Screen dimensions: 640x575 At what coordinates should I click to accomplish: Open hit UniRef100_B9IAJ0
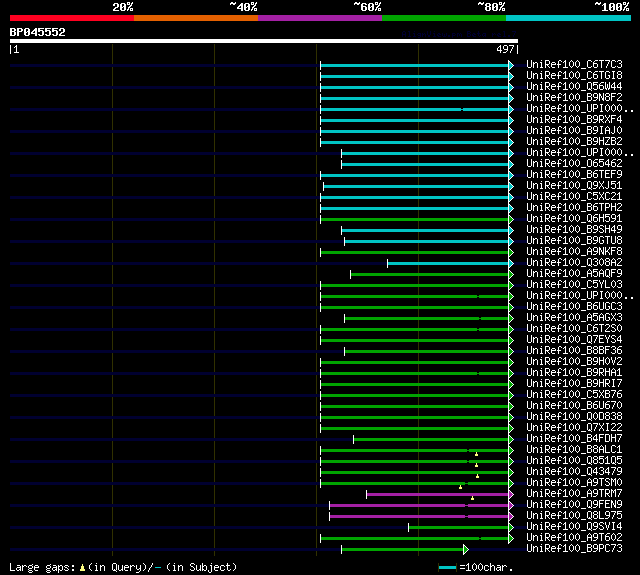pos(574,131)
